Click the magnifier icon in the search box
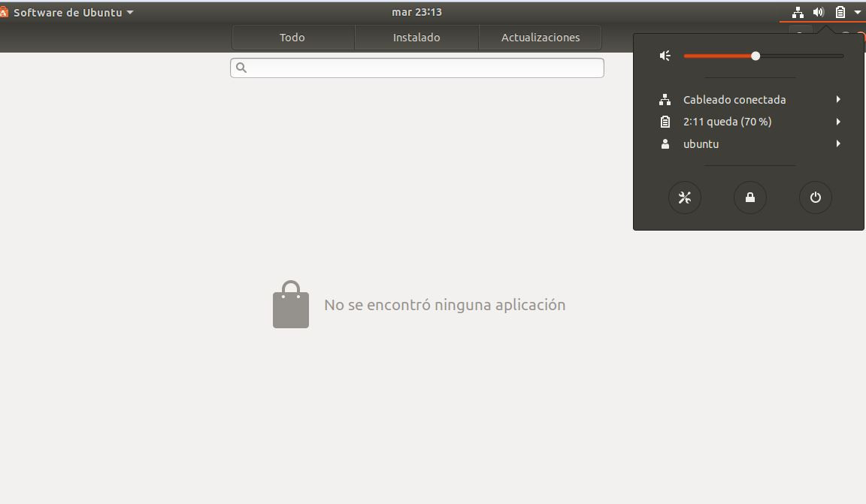The height and width of the screenshot is (504, 866). click(x=241, y=68)
